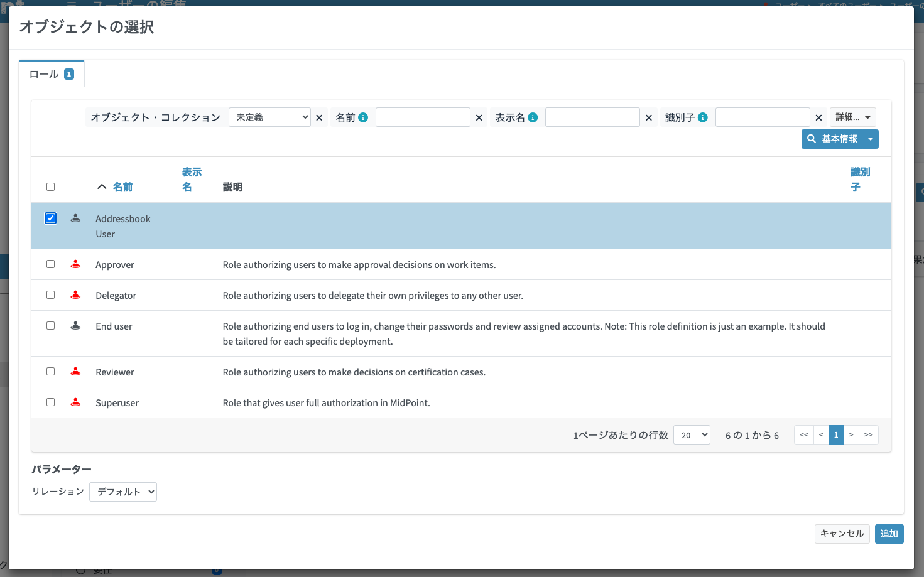Click the red Approver role icon
Screen dimensions: 924x577
click(75, 264)
